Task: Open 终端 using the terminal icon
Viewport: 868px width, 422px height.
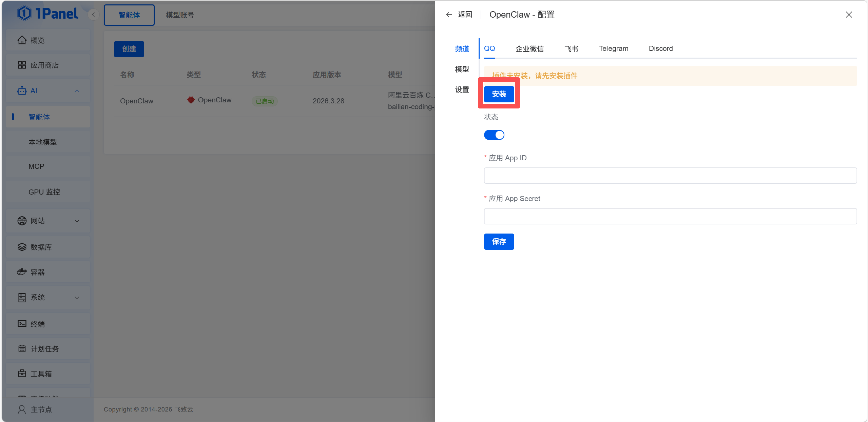Action: (x=22, y=324)
